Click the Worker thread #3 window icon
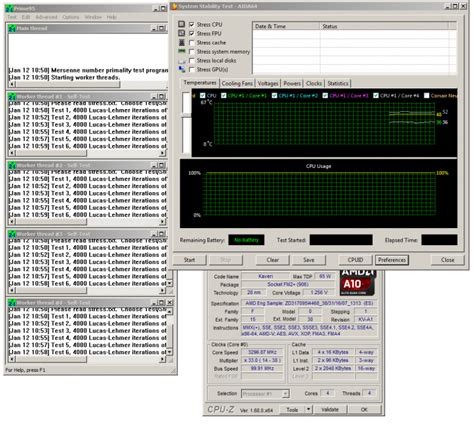The height and width of the screenshot is (432, 474). pyautogui.click(x=12, y=234)
